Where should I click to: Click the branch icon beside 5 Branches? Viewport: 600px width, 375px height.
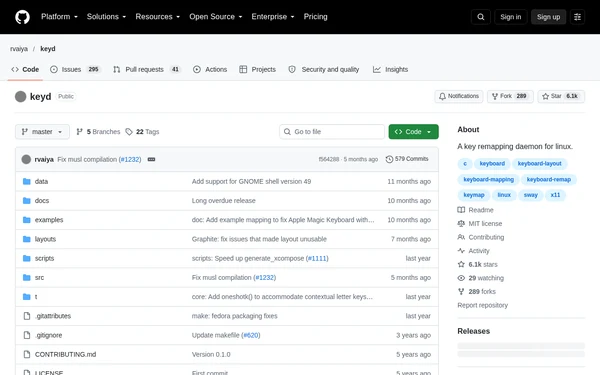(x=80, y=132)
